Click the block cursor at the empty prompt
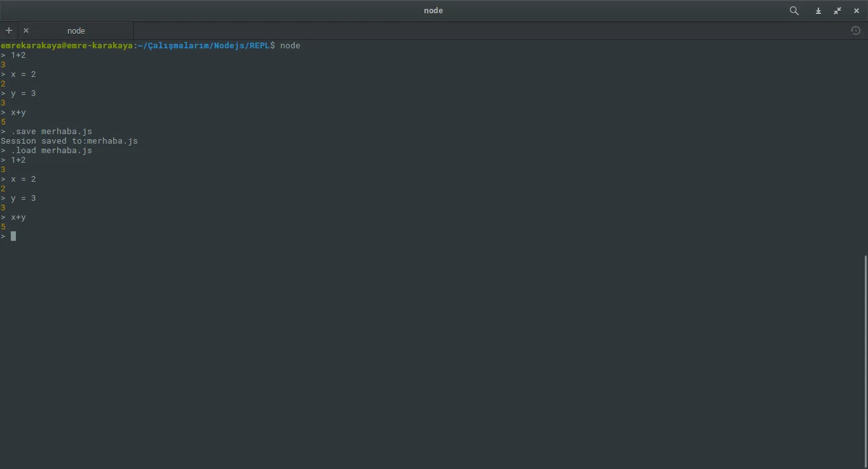Screen dimensions: 868x469 (x=13, y=236)
